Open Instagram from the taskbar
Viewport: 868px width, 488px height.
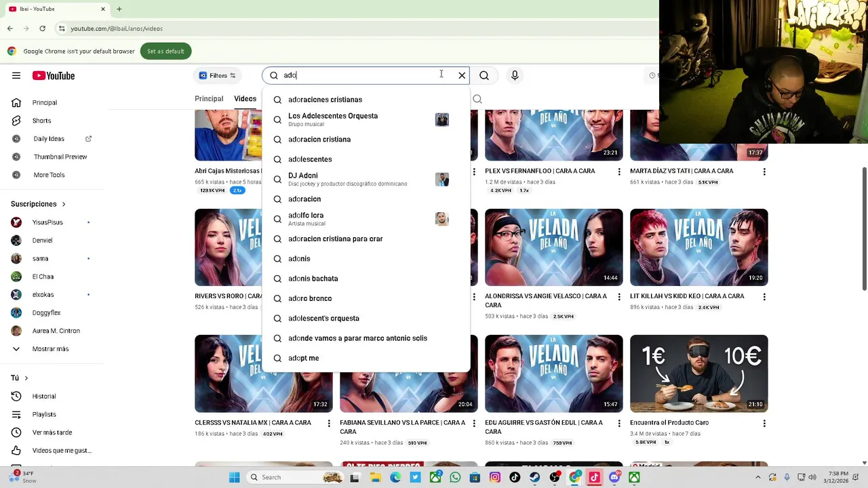pos(495,477)
